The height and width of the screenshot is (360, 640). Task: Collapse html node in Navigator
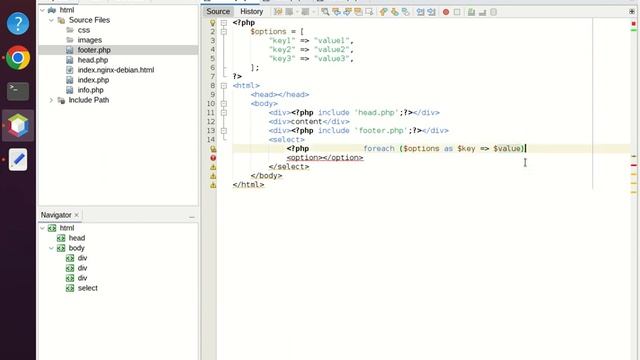coord(42,228)
